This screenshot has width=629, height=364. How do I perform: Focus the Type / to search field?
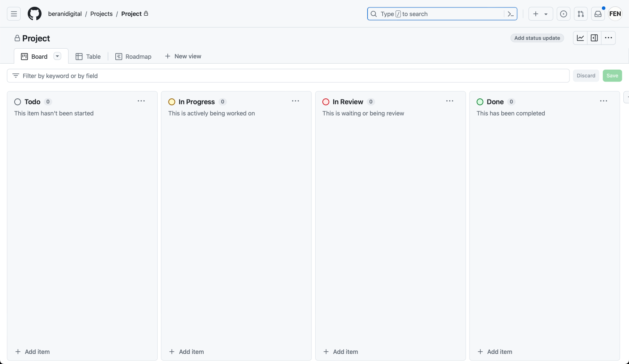(442, 14)
